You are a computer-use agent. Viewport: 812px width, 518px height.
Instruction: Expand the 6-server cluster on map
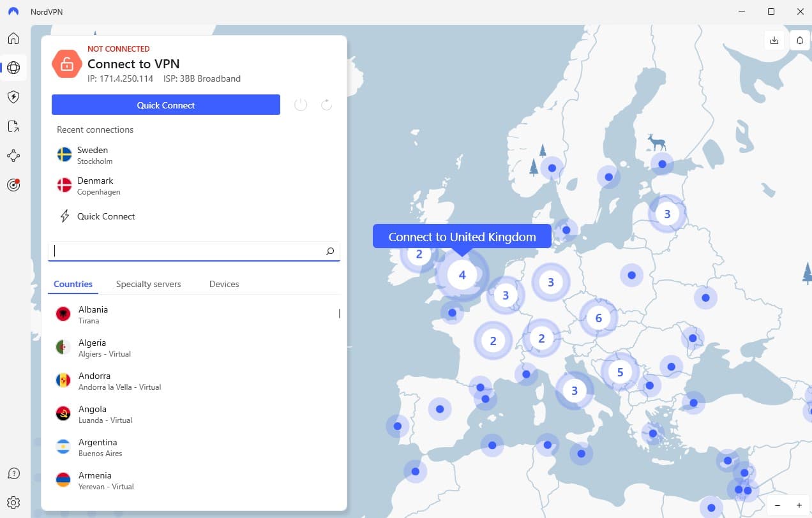tap(598, 318)
